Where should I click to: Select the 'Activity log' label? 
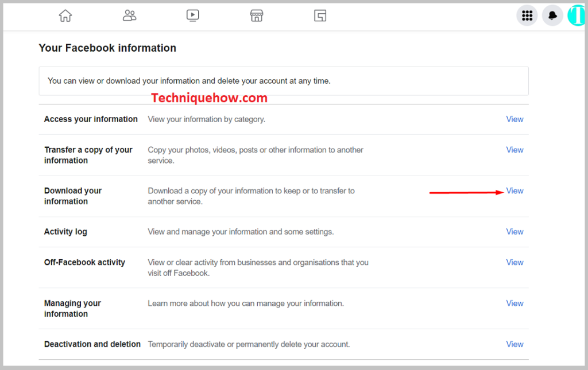pos(65,232)
